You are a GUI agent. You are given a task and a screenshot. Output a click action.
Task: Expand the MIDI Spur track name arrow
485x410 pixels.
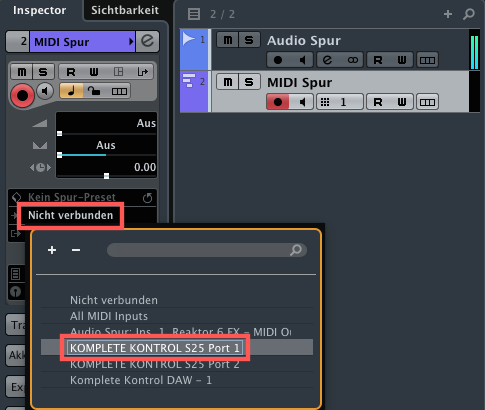coord(131,42)
